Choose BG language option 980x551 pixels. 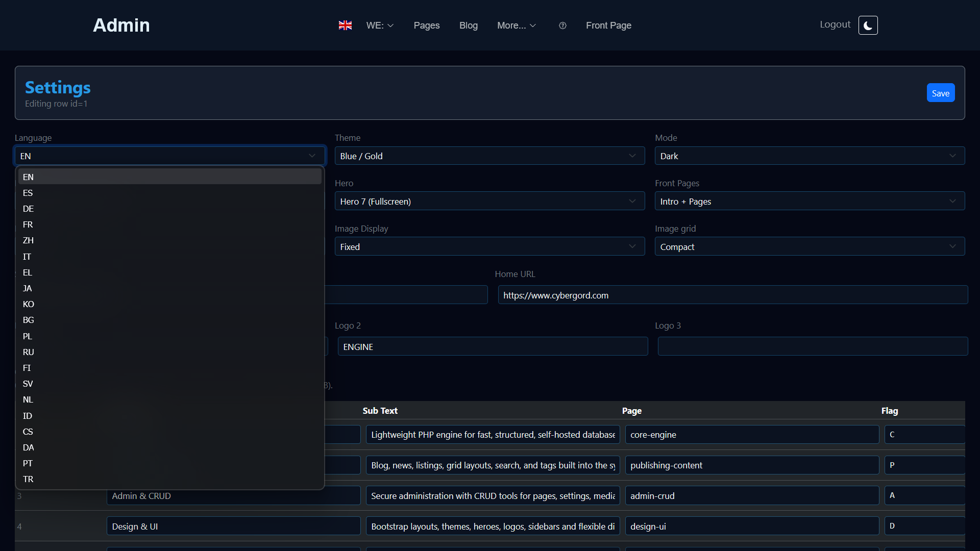pyautogui.click(x=170, y=320)
